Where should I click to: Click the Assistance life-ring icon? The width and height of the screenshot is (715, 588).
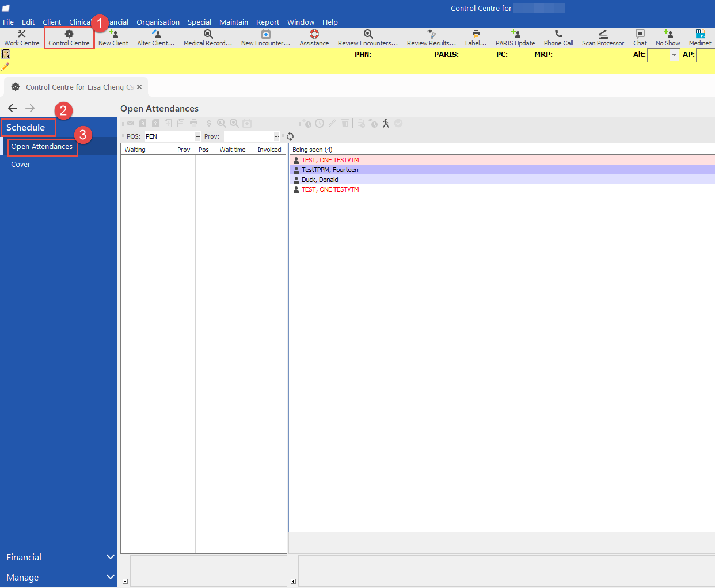tap(314, 37)
